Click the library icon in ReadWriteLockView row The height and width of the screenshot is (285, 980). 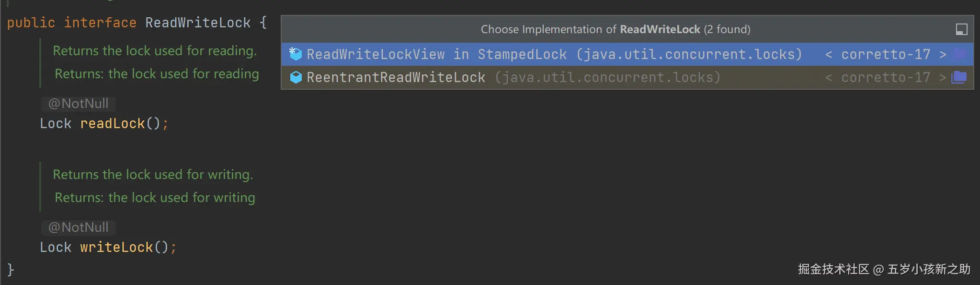(959, 54)
